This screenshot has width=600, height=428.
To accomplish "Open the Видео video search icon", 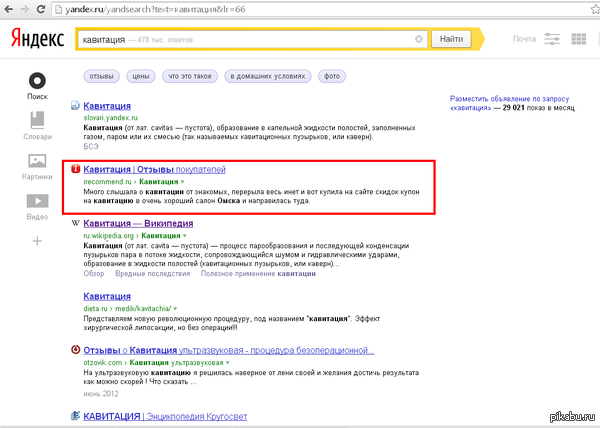I will [x=37, y=204].
